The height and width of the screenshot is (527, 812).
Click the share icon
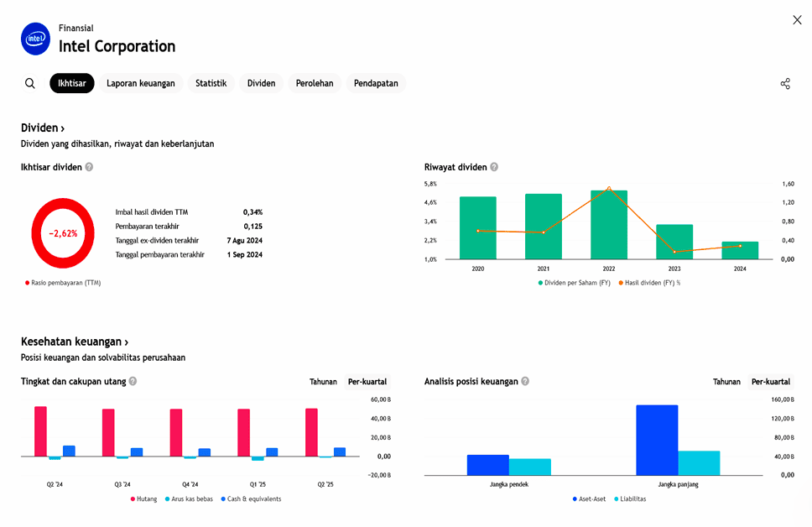click(785, 84)
